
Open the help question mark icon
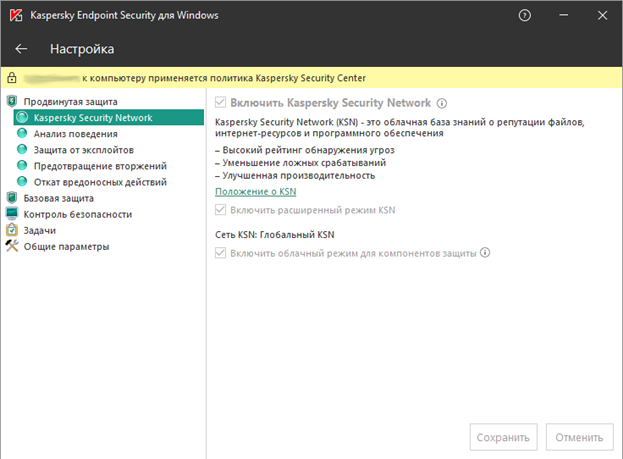tap(525, 16)
